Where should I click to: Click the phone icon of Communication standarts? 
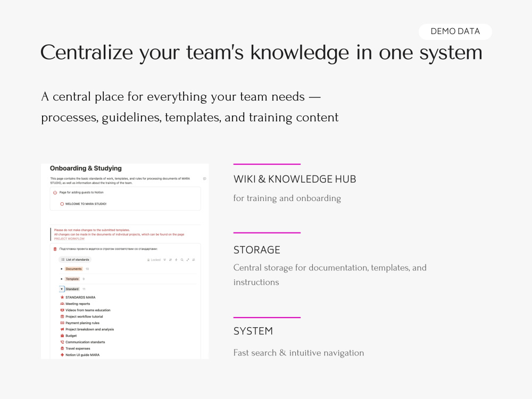(62, 342)
